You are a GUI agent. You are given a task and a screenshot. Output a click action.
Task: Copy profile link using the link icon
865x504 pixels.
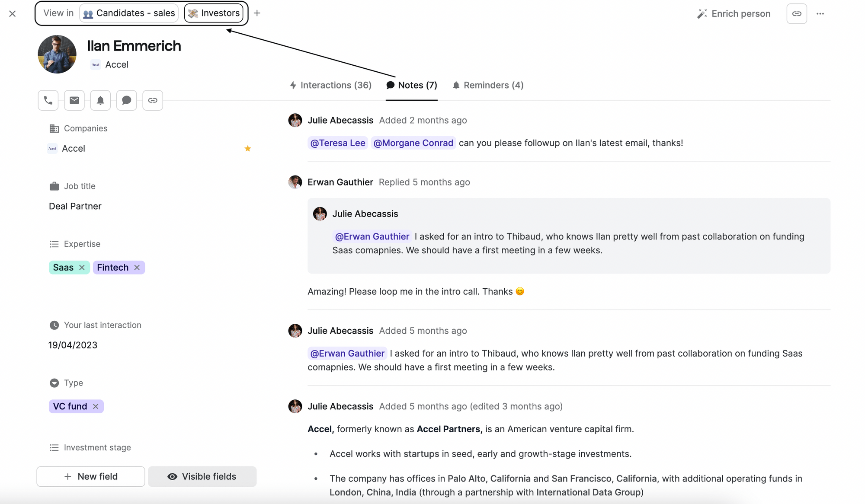point(152,100)
